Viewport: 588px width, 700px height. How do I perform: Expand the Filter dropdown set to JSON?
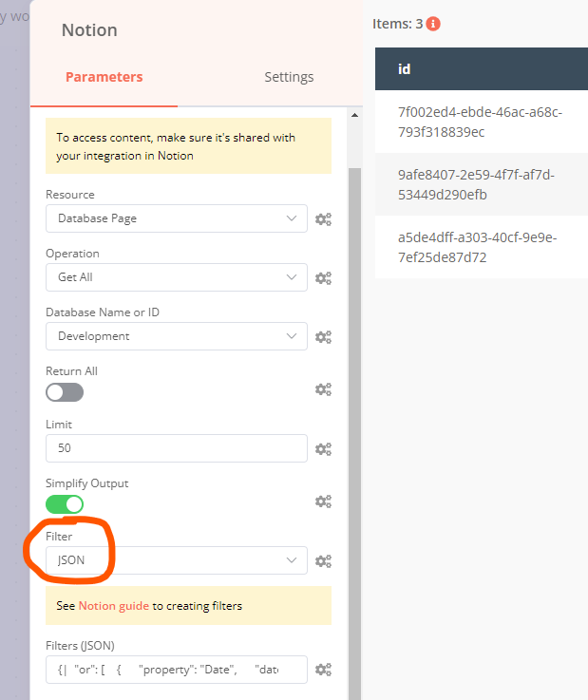coord(177,560)
